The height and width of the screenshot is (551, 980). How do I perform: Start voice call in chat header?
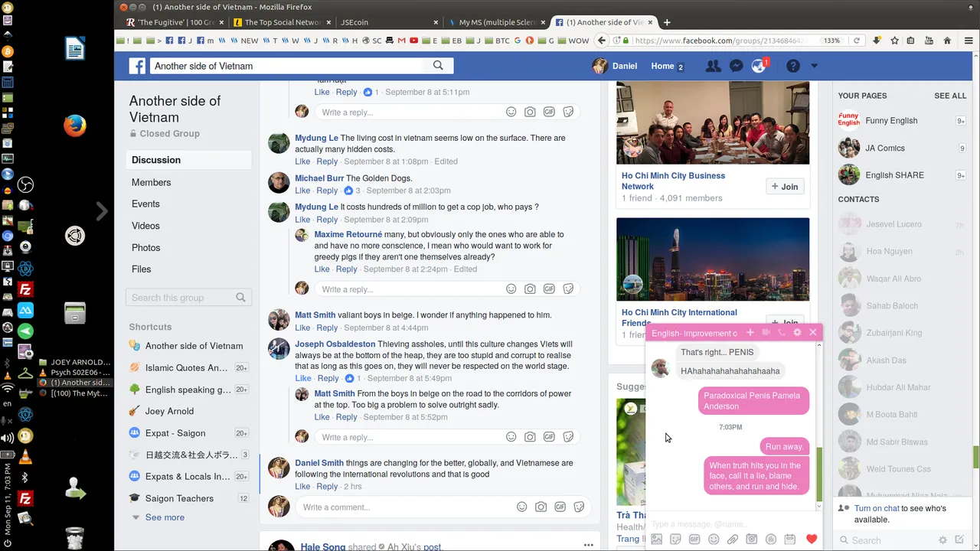coord(781,332)
